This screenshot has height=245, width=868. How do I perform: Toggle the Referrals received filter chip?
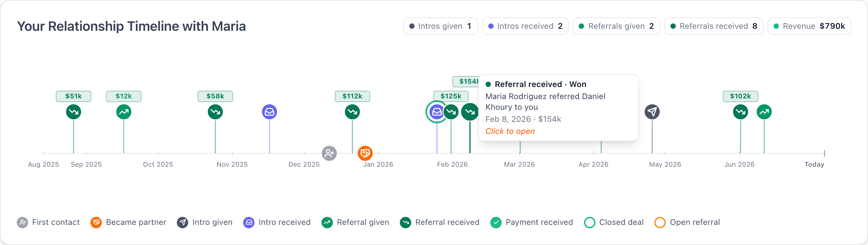(x=714, y=26)
